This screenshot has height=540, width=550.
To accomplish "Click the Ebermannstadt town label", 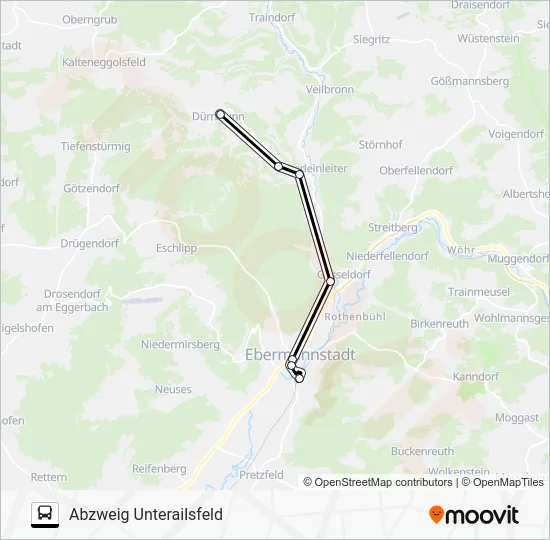I will [300, 355].
